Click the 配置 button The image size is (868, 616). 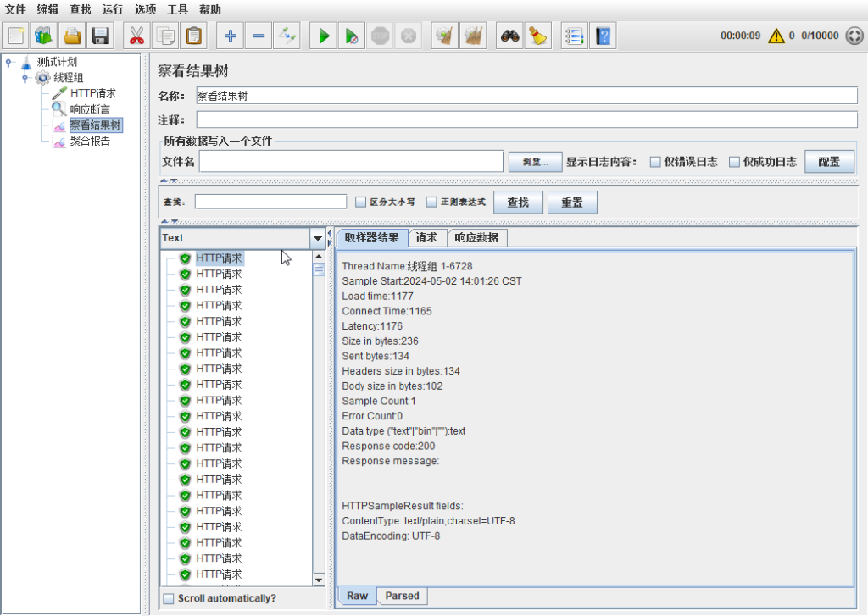[829, 162]
